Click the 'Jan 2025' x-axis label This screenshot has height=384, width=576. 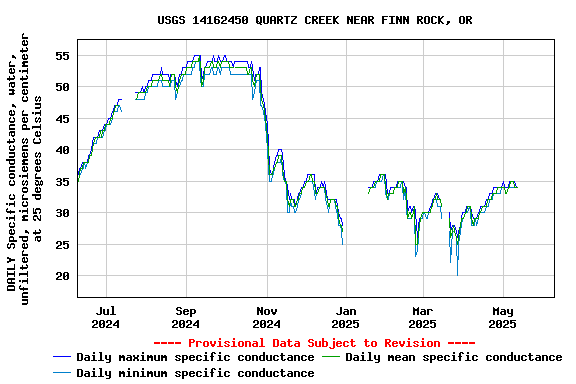[x=345, y=318]
